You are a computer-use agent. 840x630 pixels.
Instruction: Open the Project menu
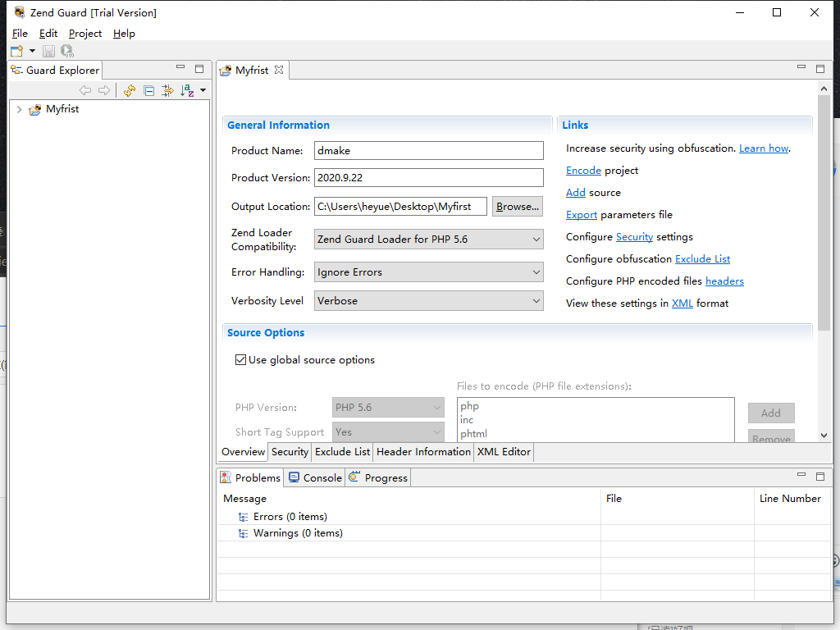click(85, 33)
